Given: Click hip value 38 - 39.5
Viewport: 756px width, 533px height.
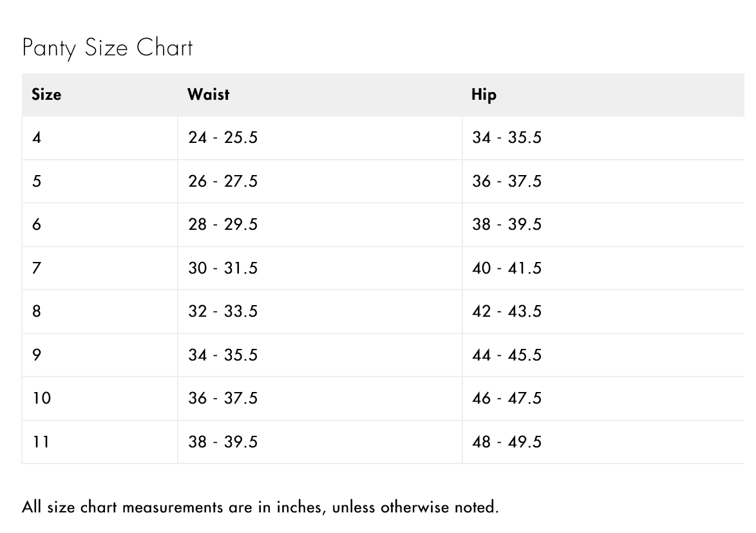Looking at the screenshot, I should [x=507, y=225].
